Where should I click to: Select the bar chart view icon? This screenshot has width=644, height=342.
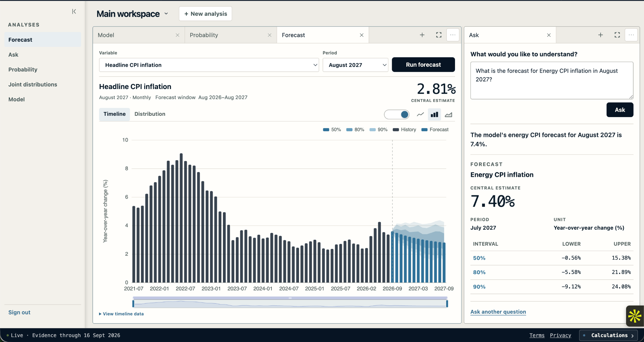tap(435, 115)
